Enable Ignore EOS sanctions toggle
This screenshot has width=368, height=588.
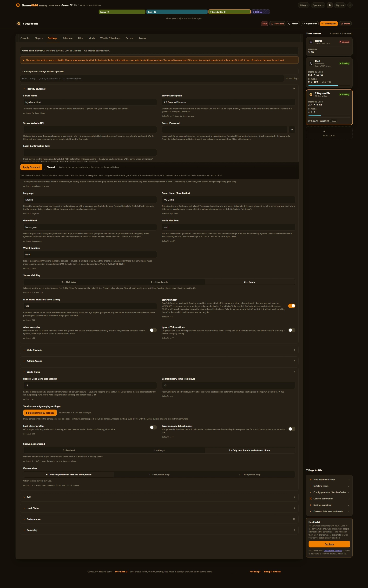[292, 330]
